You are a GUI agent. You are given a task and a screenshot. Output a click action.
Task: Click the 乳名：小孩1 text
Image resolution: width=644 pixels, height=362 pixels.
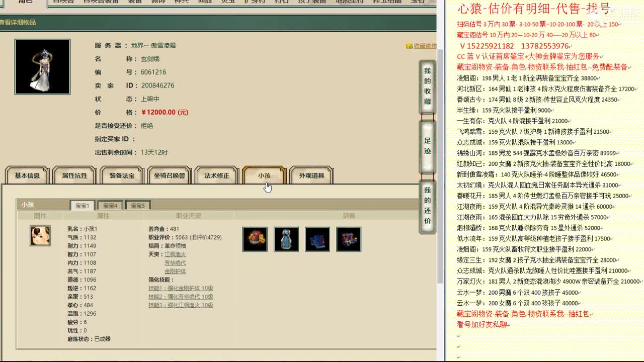click(x=83, y=229)
